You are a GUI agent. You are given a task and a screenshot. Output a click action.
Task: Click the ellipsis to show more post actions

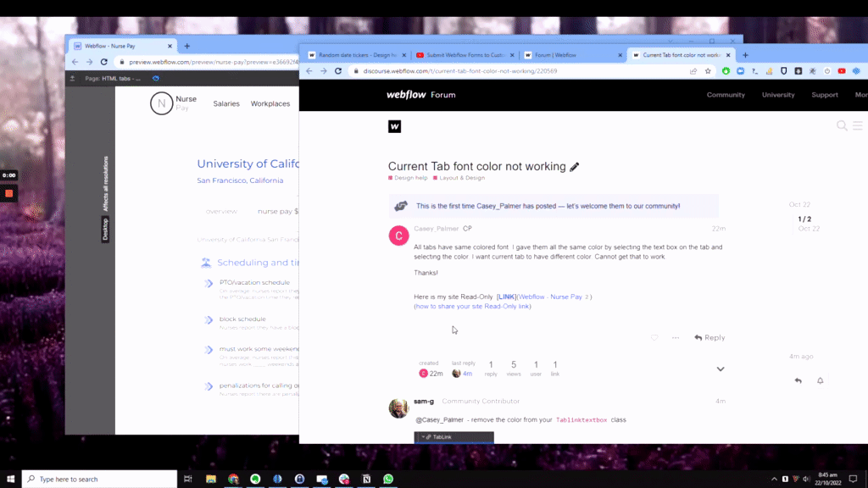click(x=675, y=337)
